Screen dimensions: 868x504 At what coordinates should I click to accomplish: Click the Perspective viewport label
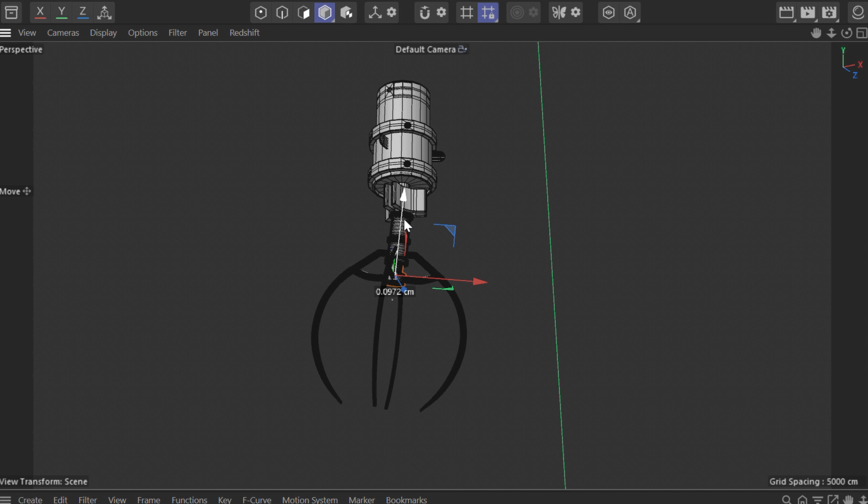[21, 49]
